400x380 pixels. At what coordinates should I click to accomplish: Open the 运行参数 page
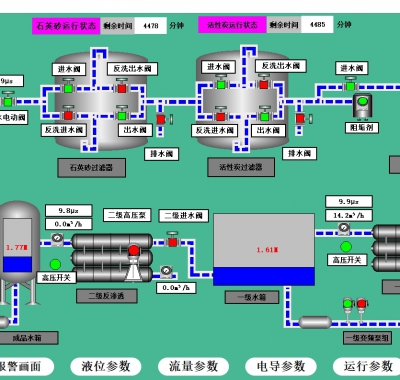pyautogui.click(x=368, y=366)
